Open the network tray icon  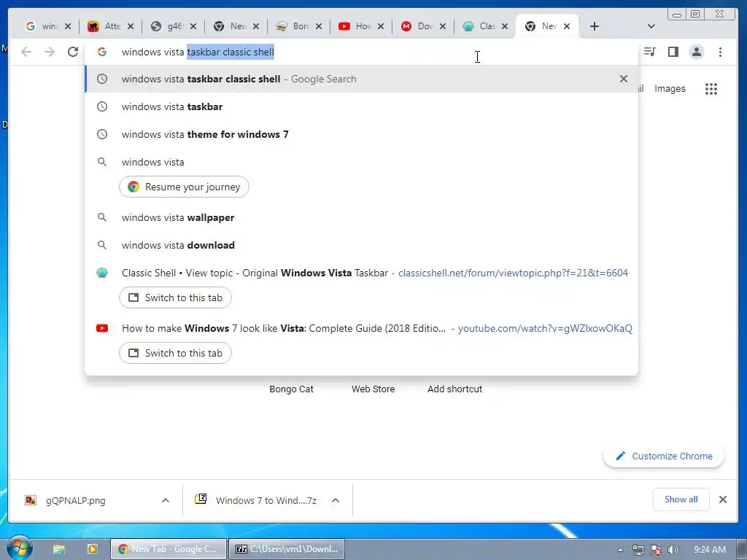(638, 550)
